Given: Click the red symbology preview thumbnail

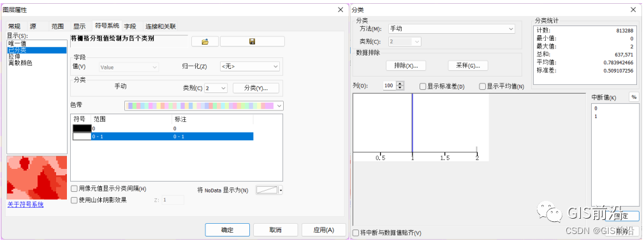Looking at the screenshot, I should tap(37, 177).
